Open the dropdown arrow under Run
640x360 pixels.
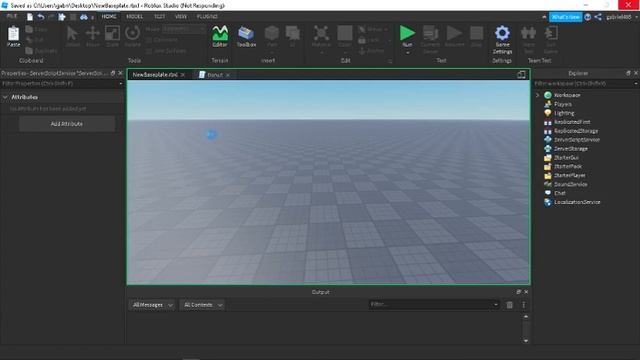tap(407, 53)
